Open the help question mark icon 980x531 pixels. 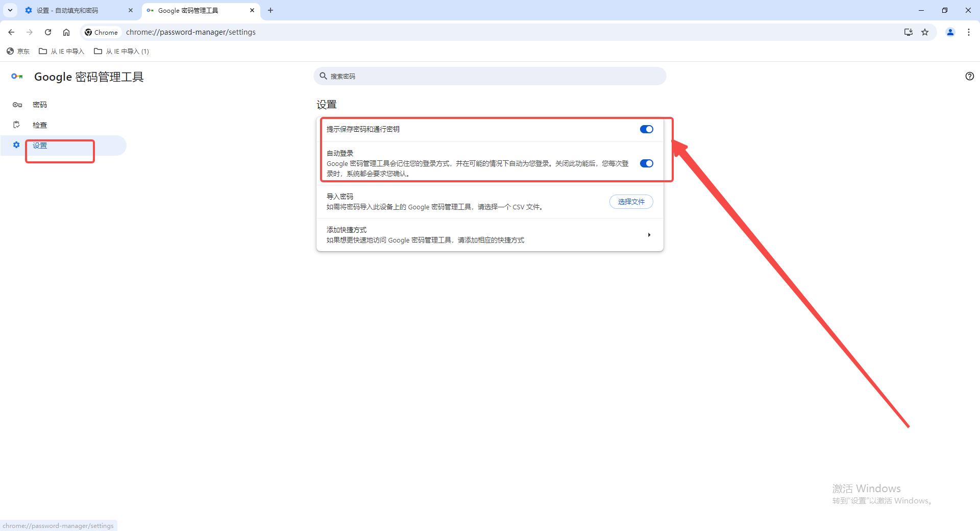(x=970, y=76)
